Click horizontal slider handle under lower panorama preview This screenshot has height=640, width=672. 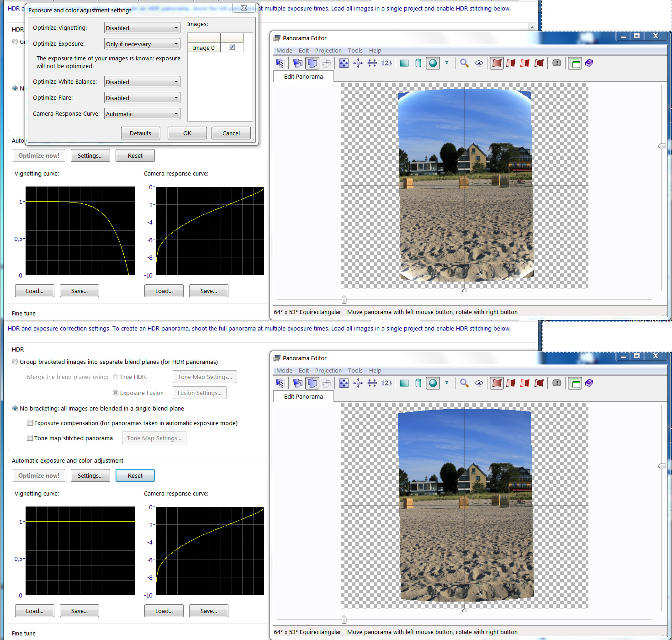344,619
